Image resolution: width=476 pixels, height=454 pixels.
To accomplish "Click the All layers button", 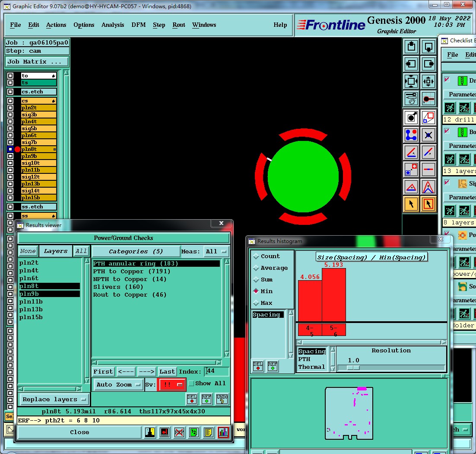I will pos(81,251).
